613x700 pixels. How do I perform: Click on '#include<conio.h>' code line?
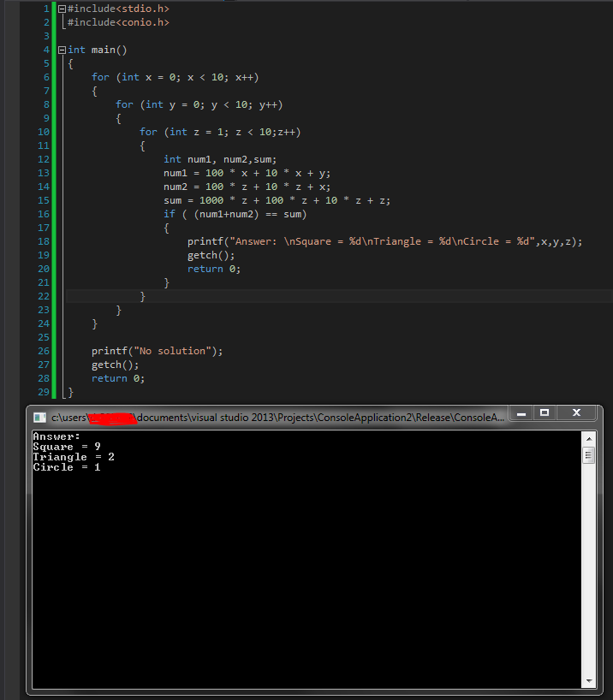(x=118, y=22)
